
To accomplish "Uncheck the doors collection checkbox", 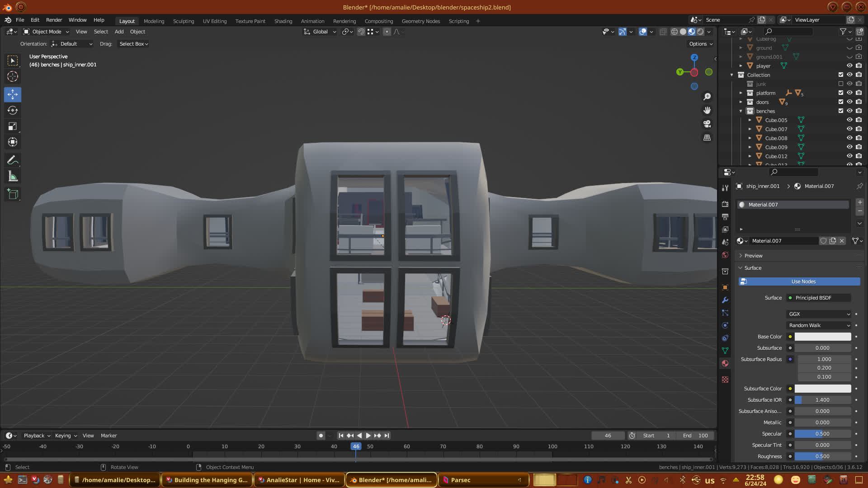I will tap(841, 102).
